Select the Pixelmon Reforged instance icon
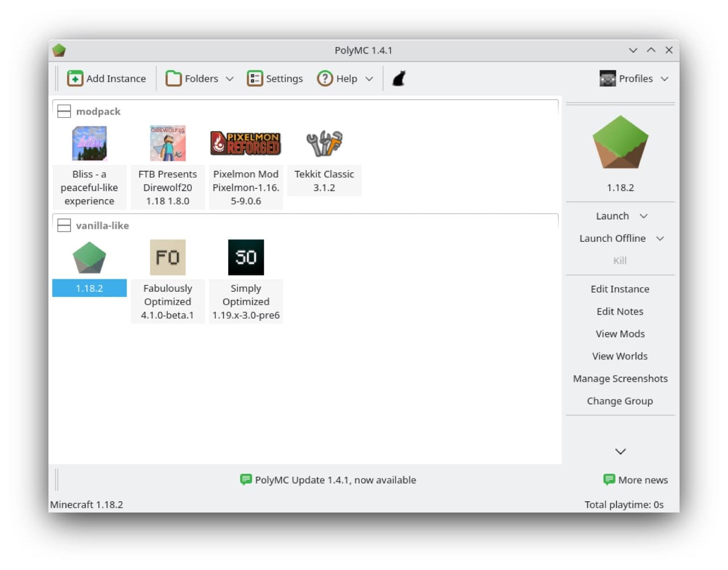Screen dimensions: 728x570 tap(246, 143)
